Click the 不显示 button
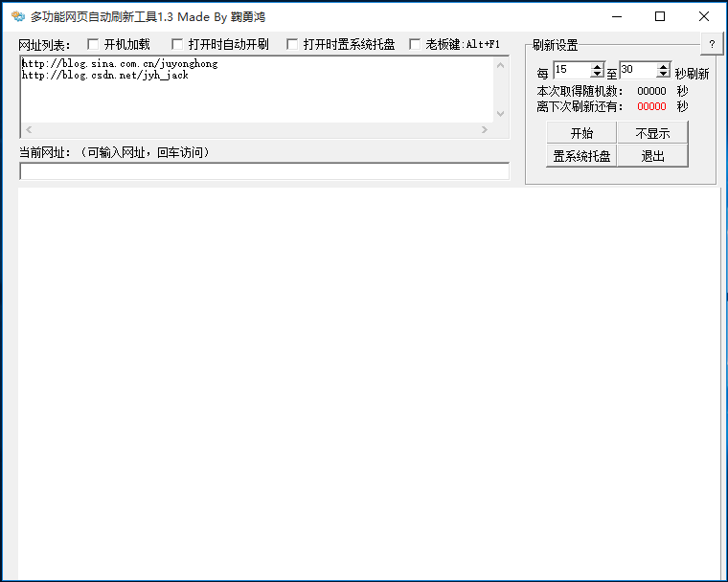Viewport: 728px width, 582px height. [652, 133]
